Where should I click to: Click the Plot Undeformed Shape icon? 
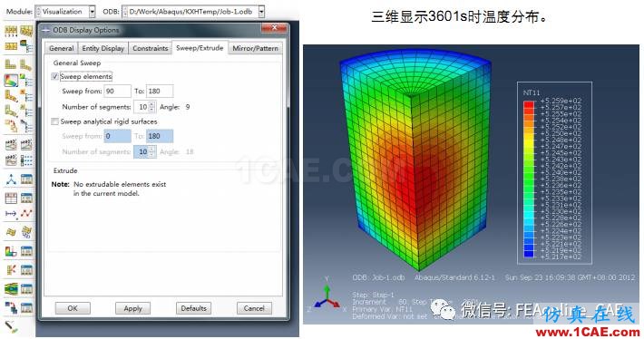click(11, 64)
